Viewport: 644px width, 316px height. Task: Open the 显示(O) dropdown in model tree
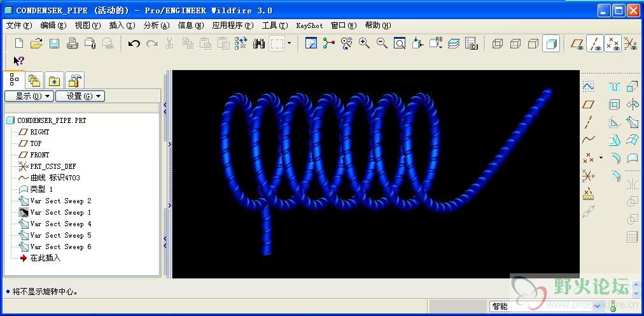click(29, 96)
